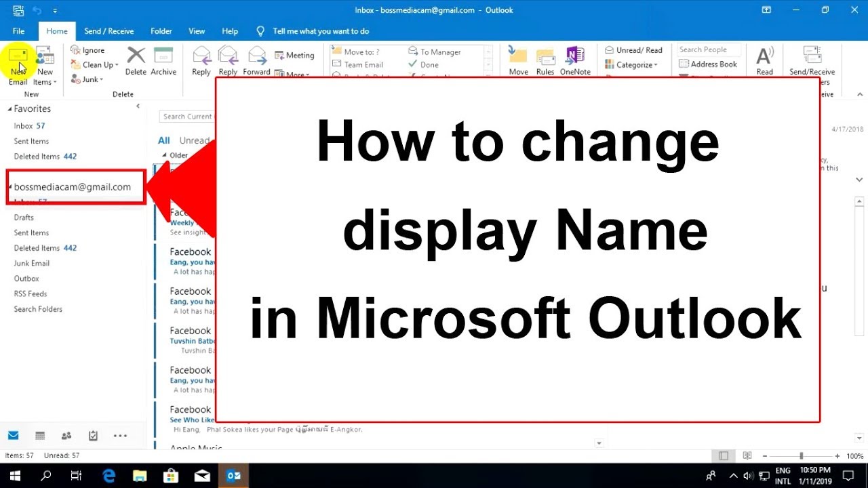
Task: Select Done quick step
Action: 424,65
